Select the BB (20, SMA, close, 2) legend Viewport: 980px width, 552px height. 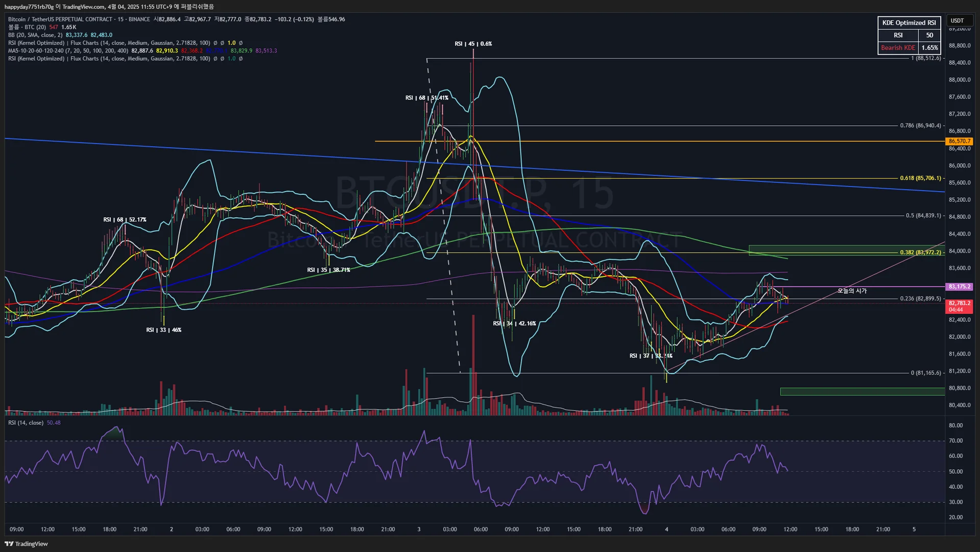pyautogui.click(x=35, y=35)
